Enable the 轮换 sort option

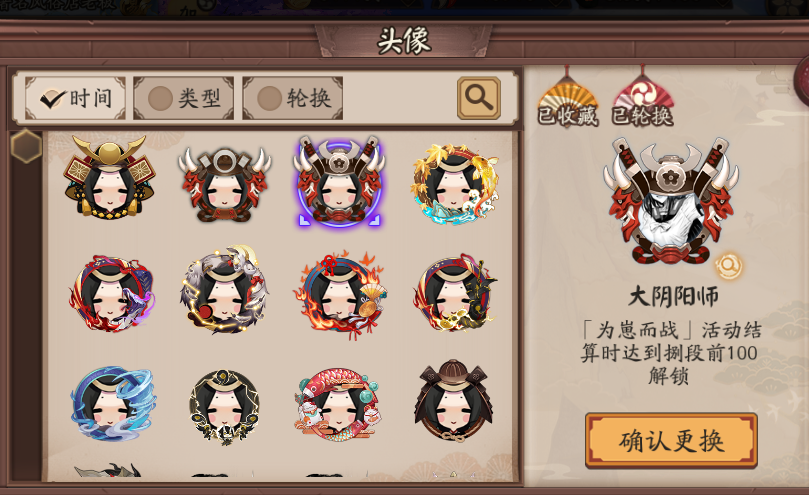(293, 98)
